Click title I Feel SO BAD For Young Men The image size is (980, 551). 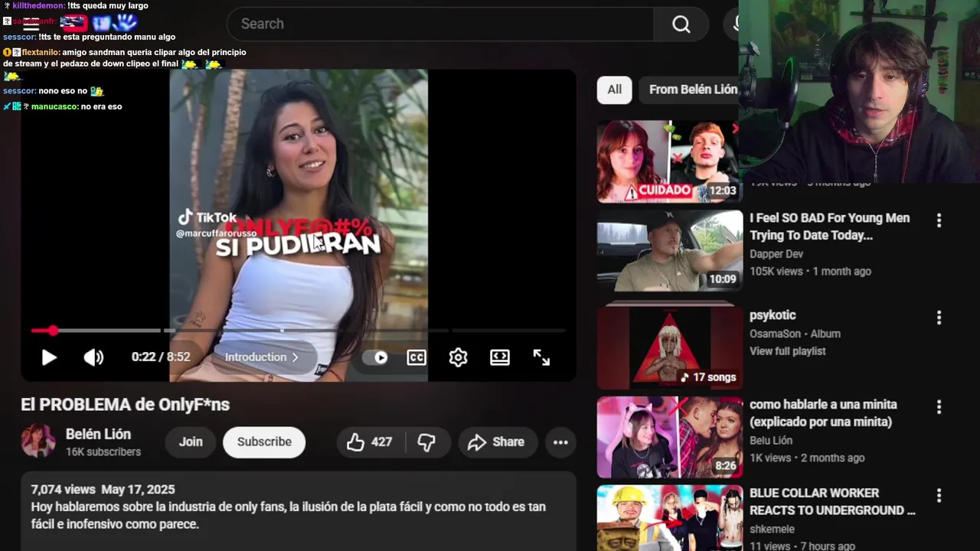829,227
